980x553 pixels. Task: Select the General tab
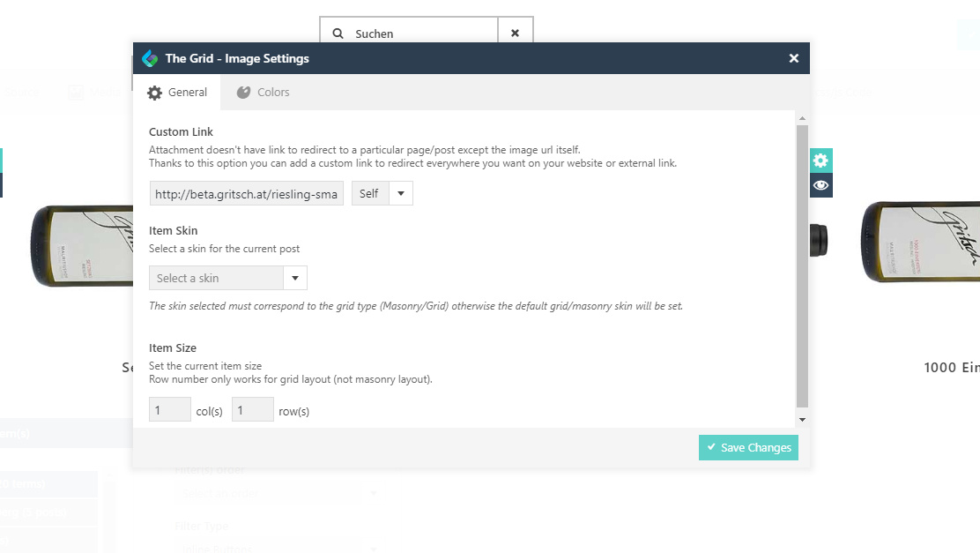coord(177,93)
